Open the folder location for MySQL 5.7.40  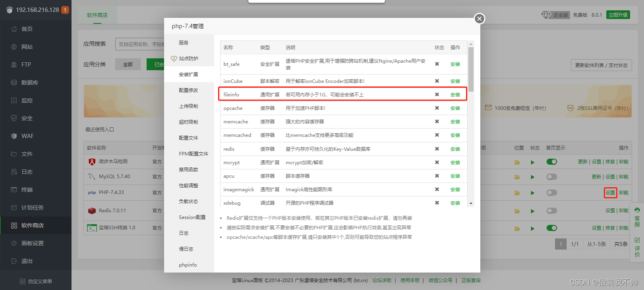[517, 177]
